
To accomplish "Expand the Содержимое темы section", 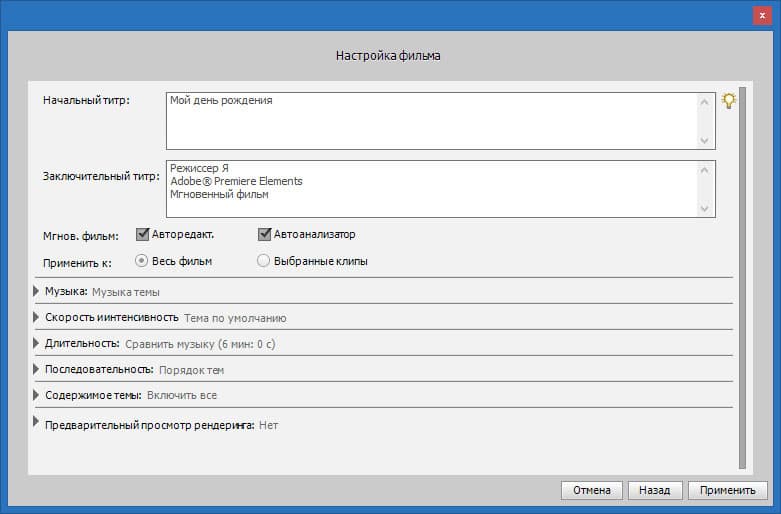I will tap(37, 395).
